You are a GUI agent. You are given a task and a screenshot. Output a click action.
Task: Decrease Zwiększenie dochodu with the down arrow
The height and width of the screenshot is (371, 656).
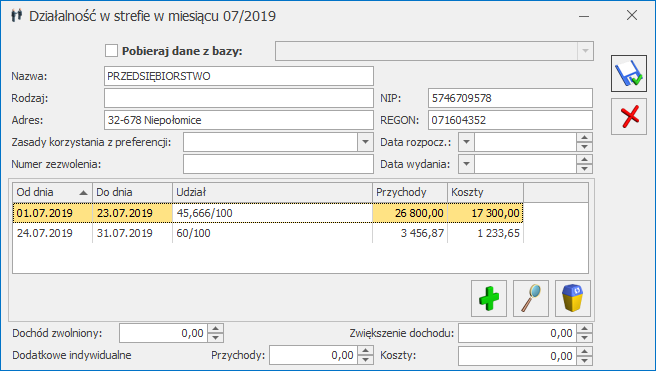(584, 338)
